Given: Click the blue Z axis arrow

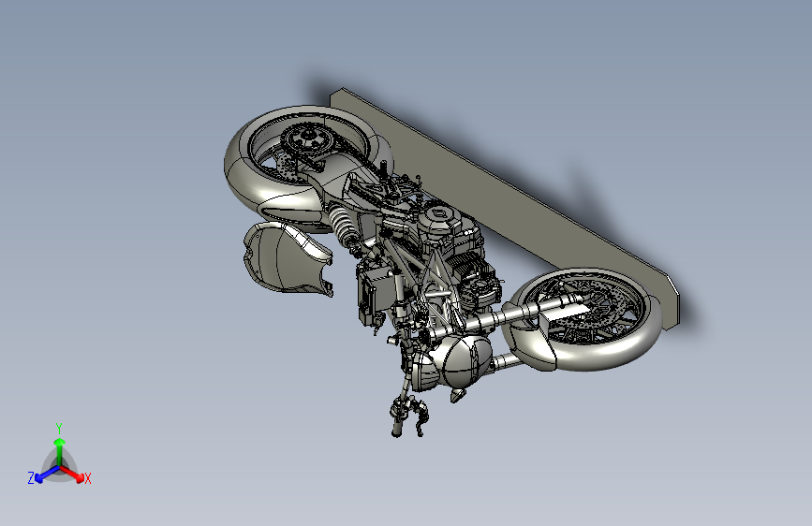Looking at the screenshot, I should pyautogui.click(x=47, y=474).
